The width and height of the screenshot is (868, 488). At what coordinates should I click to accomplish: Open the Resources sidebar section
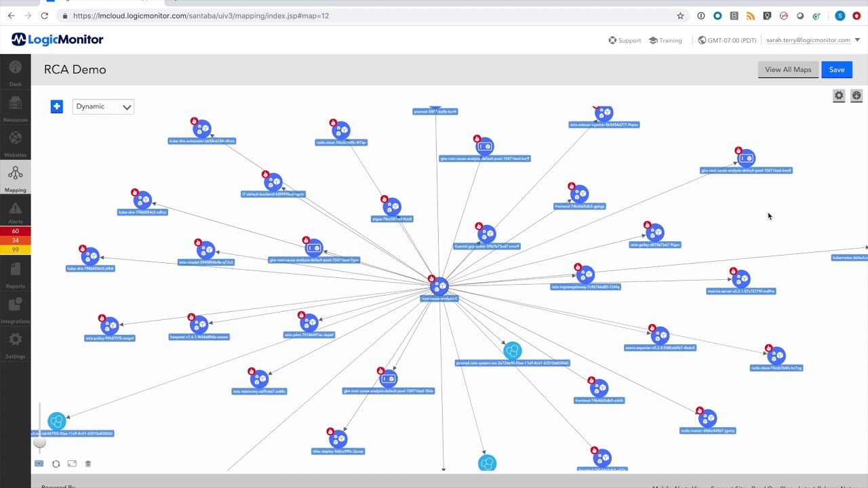point(15,108)
